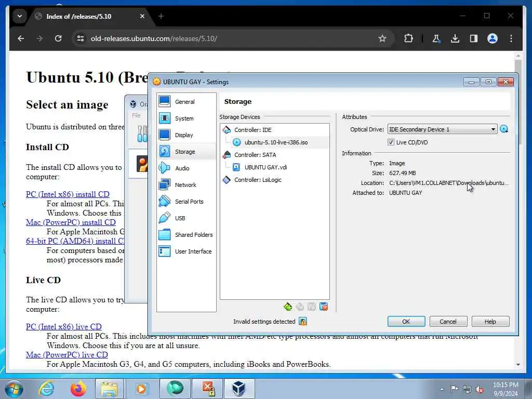The height and width of the screenshot is (399, 532).
Task: Click the taskbar clock showing 10:15 PM
Action: click(506, 389)
